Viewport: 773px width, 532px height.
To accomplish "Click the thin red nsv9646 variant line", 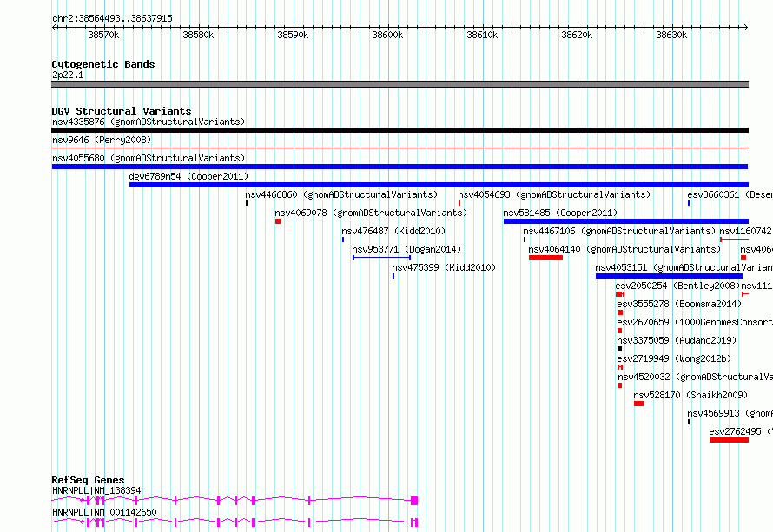I will [x=400, y=148].
